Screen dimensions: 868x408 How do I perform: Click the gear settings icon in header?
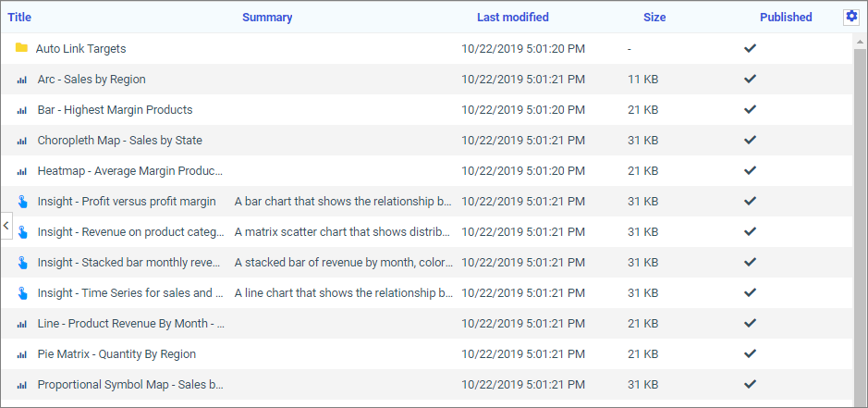pyautogui.click(x=851, y=17)
